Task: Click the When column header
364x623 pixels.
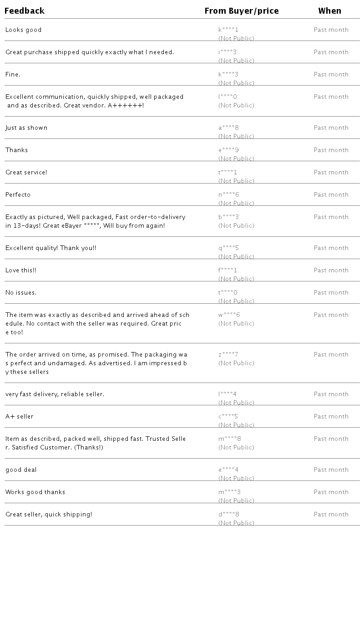Action: tap(329, 11)
